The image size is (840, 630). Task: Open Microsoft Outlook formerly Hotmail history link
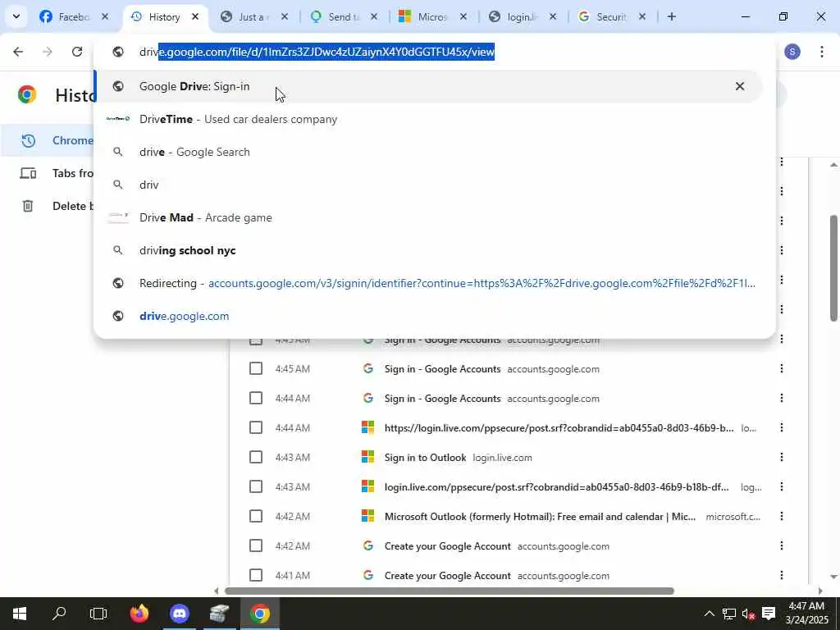tap(540, 517)
